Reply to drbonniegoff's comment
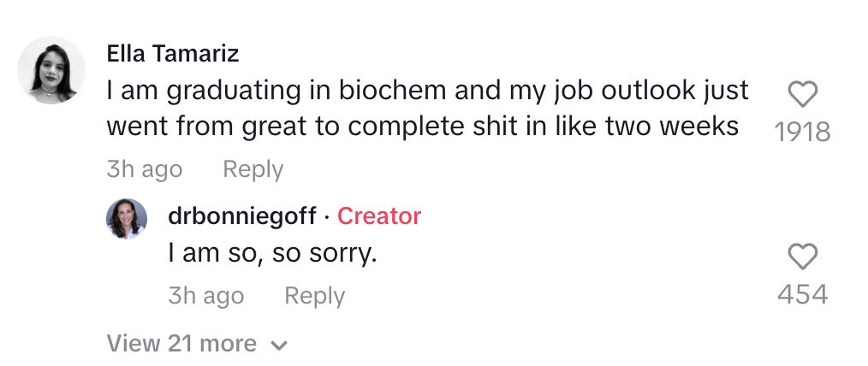 pos(314,296)
